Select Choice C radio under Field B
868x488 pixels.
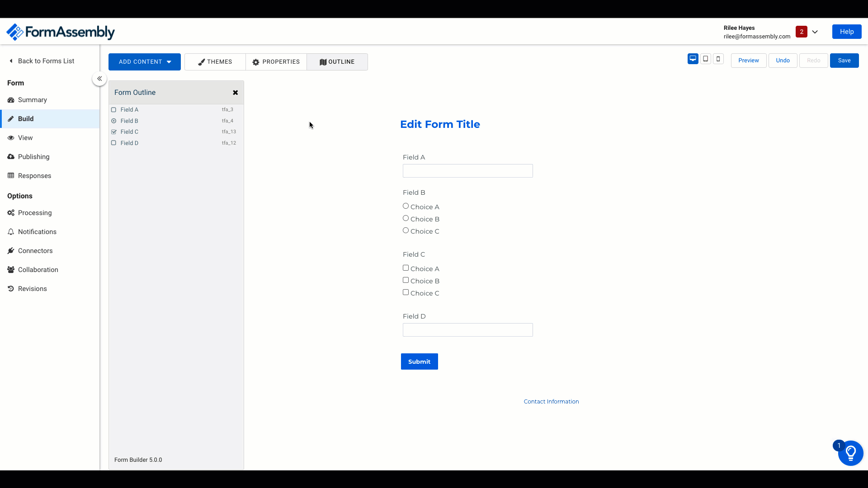tap(406, 230)
